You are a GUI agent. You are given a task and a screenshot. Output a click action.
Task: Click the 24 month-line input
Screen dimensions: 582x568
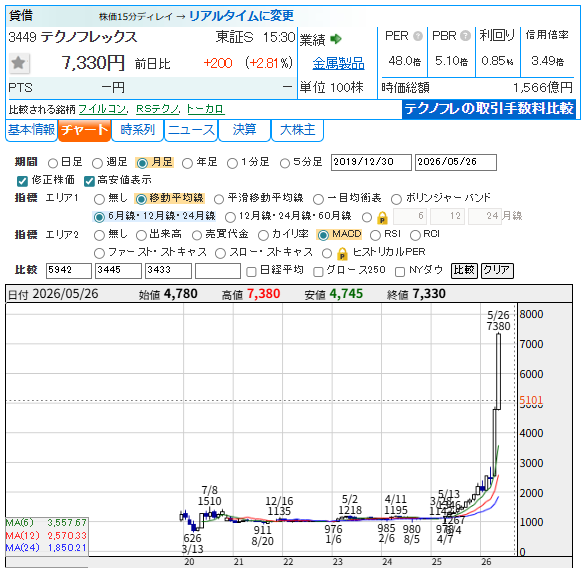485,216
